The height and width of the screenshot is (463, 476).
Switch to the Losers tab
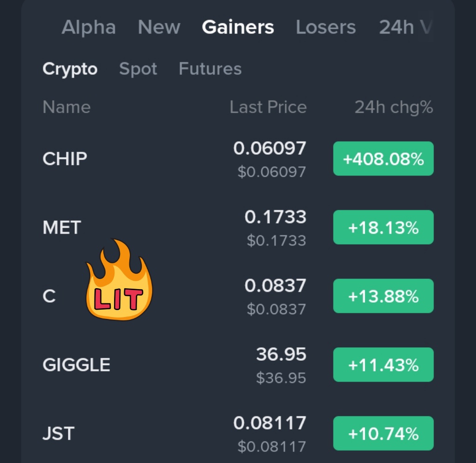click(326, 27)
